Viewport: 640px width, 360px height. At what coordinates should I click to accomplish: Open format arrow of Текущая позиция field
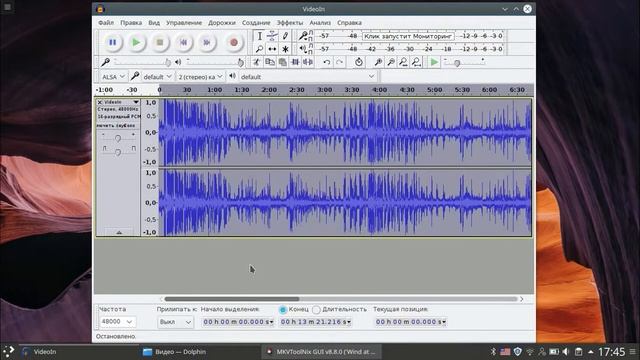(444, 322)
